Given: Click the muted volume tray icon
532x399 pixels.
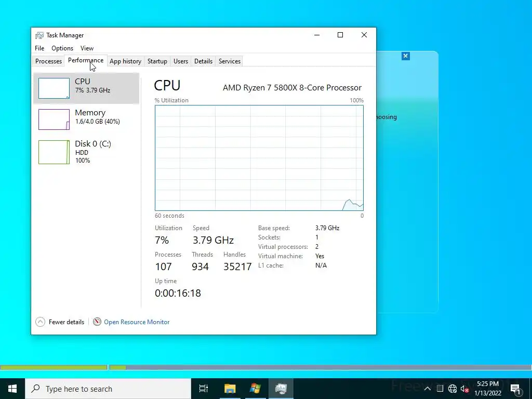Looking at the screenshot, I should point(464,389).
